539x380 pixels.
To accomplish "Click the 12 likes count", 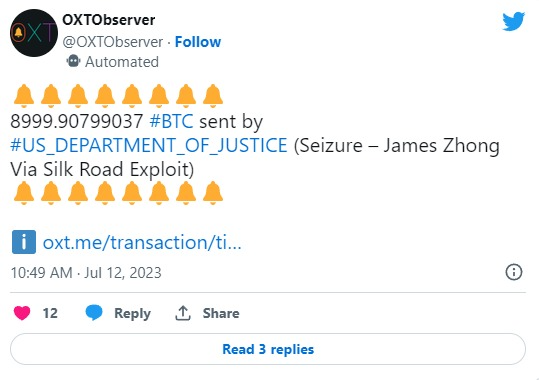I will click(50, 313).
